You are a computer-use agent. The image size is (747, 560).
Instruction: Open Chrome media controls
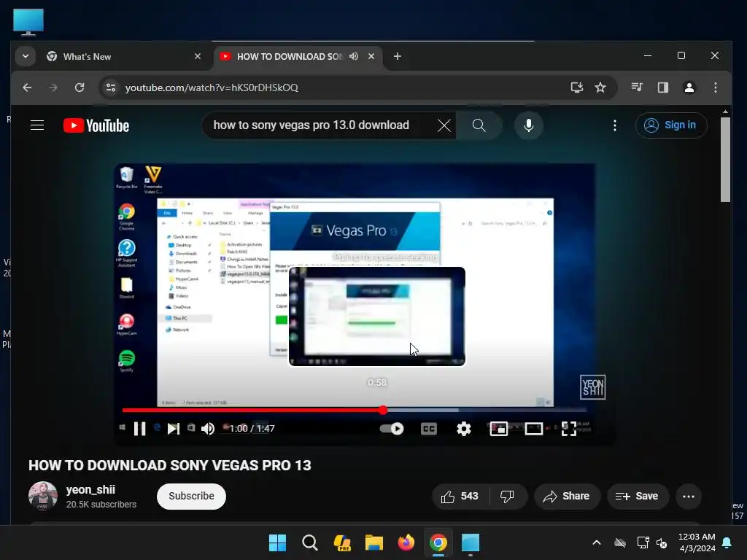(637, 87)
